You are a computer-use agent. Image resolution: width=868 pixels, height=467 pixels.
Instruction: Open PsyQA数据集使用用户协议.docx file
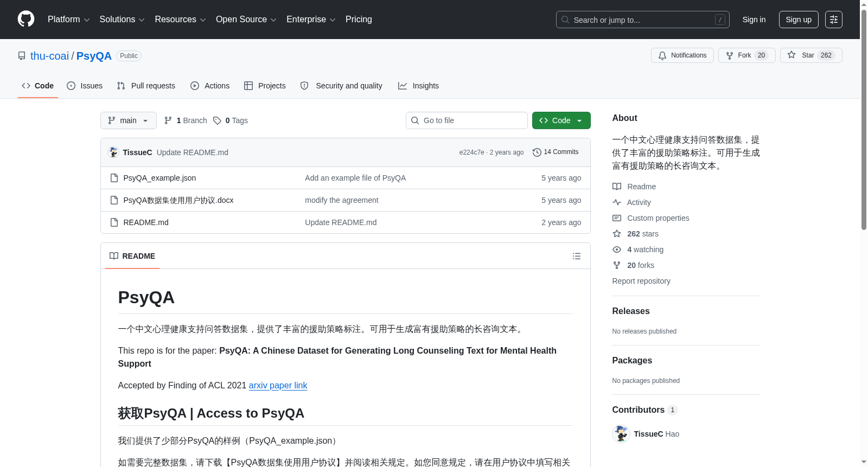(x=178, y=200)
